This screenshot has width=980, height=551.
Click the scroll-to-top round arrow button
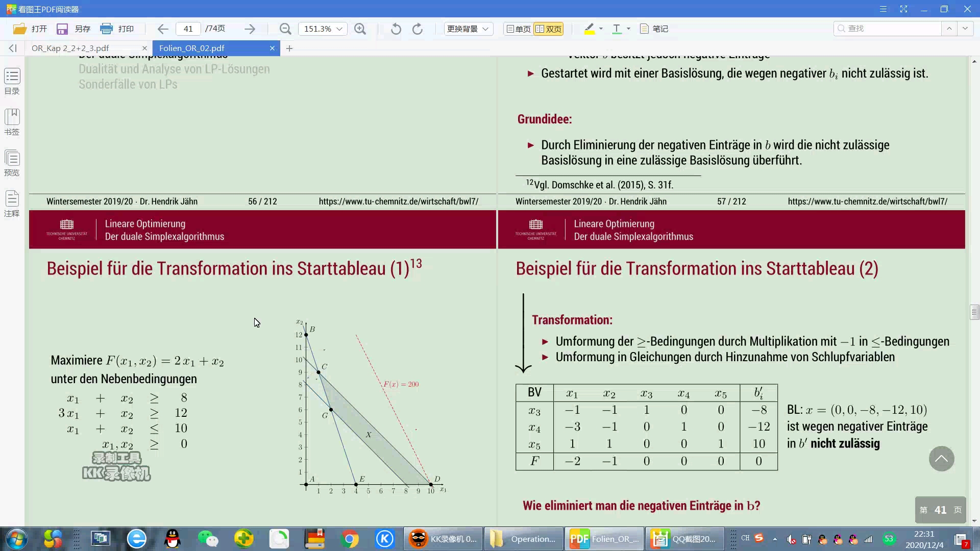point(941,459)
